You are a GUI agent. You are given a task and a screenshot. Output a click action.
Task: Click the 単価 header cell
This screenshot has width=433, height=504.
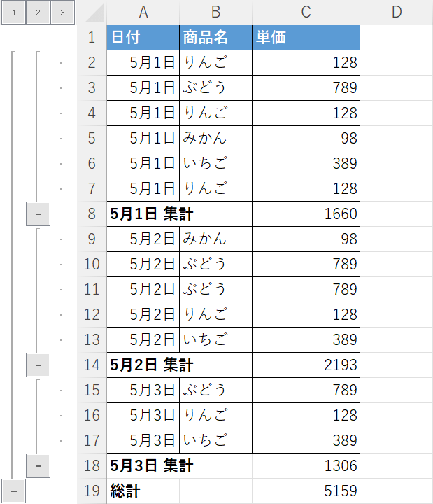(x=306, y=38)
